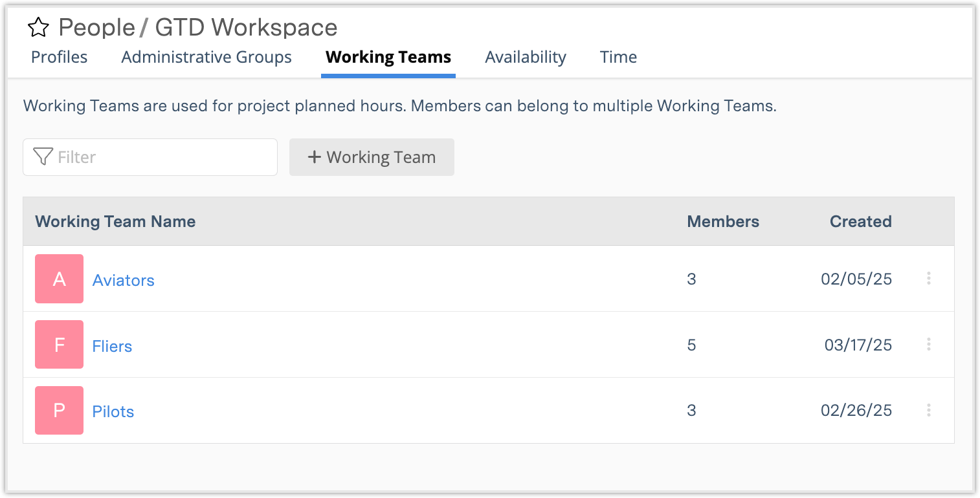Create a new Working Team
Viewport: 980px width, 498px height.
pyautogui.click(x=372, y=157)
